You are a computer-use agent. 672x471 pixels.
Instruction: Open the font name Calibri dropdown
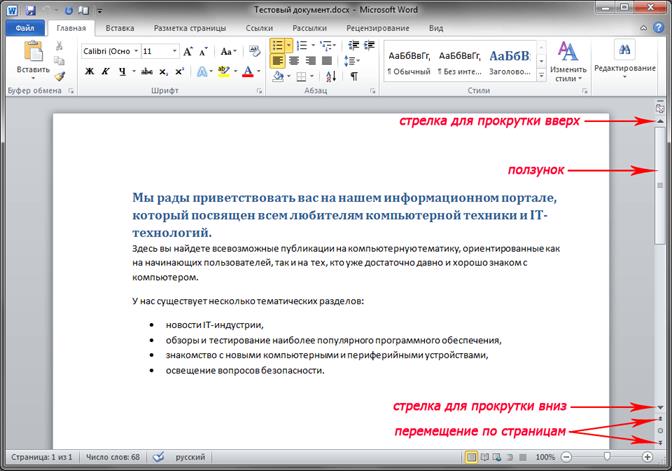click(134, 50)
